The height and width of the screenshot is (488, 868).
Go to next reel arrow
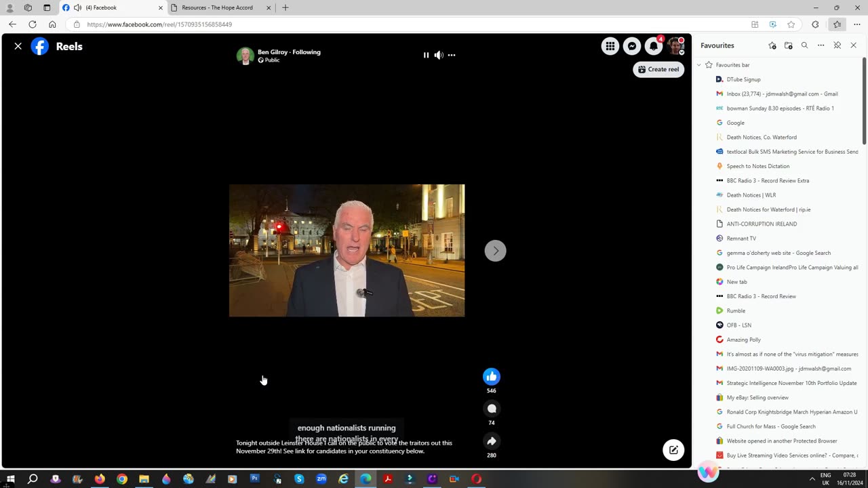click(x=495, y=251)
